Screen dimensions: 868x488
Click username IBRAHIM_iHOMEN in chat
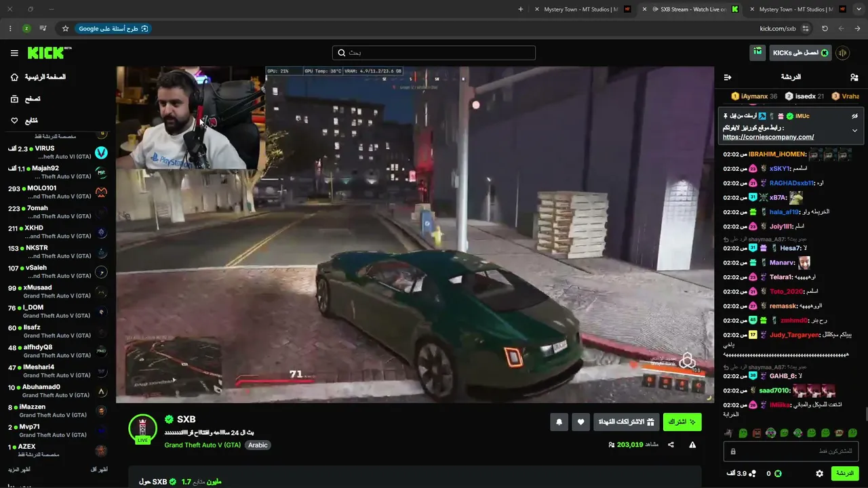click(777, 154)
